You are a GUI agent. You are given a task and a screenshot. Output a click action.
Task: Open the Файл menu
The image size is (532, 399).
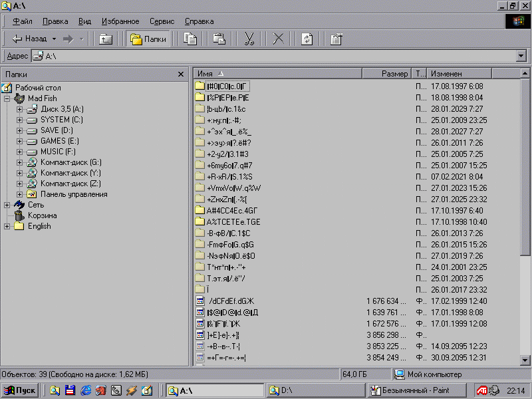coord(22,21)
